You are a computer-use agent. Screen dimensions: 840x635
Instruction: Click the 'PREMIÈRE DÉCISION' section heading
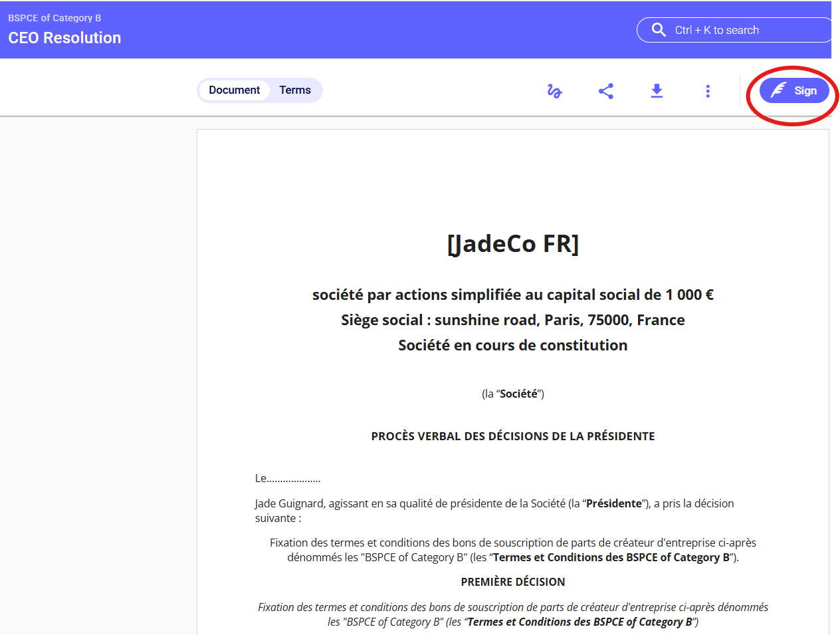click(x=512, y=582)
